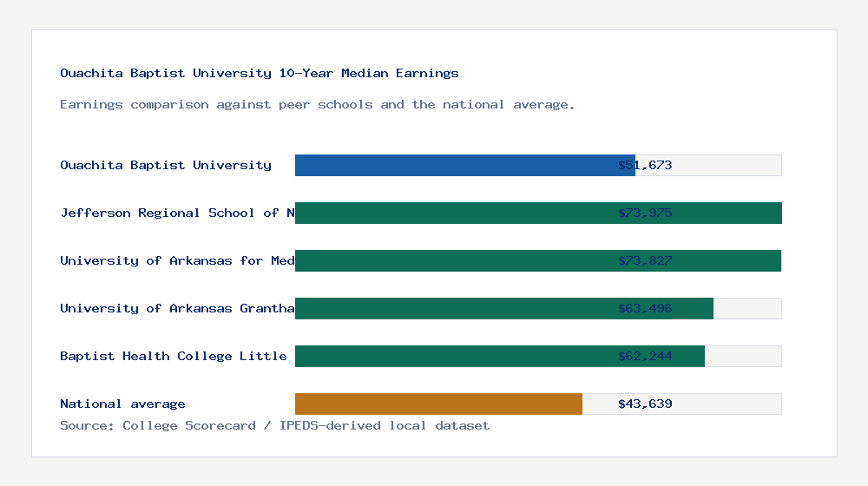868x486 pixels.
Task: Click the Ouachita Baptist University blue bar
Action: pos(465,166)
